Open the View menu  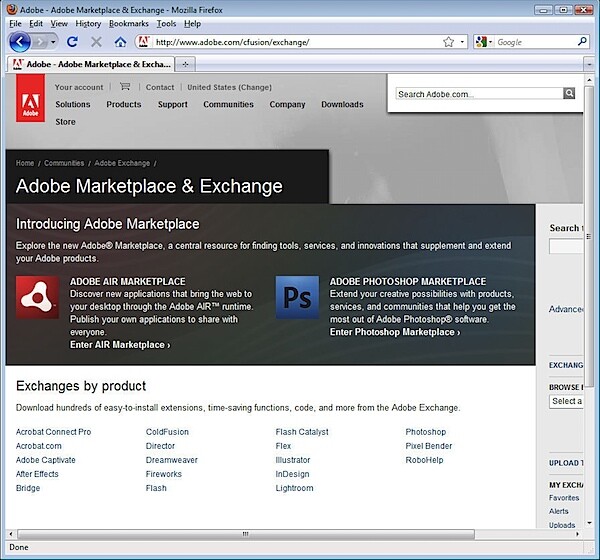pyautogui.click(x=59, y=24)
